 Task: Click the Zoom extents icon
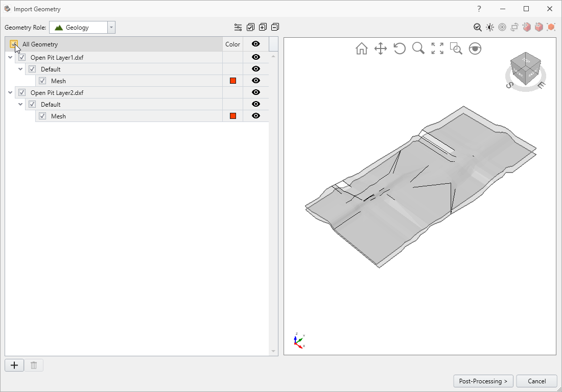tap(437, 48)
